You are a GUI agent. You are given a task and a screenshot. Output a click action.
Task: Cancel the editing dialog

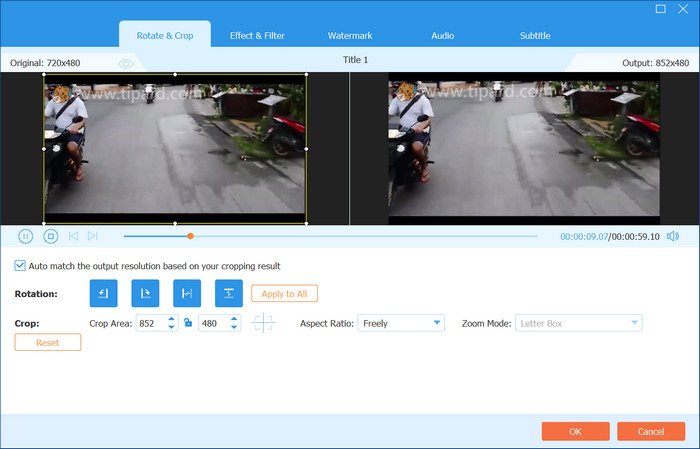[x=651, y=431]
